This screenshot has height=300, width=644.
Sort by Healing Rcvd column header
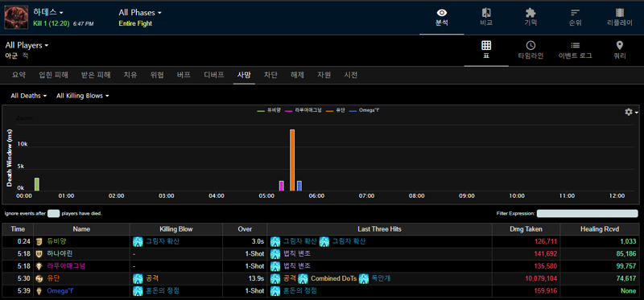(x=600, y=229)
